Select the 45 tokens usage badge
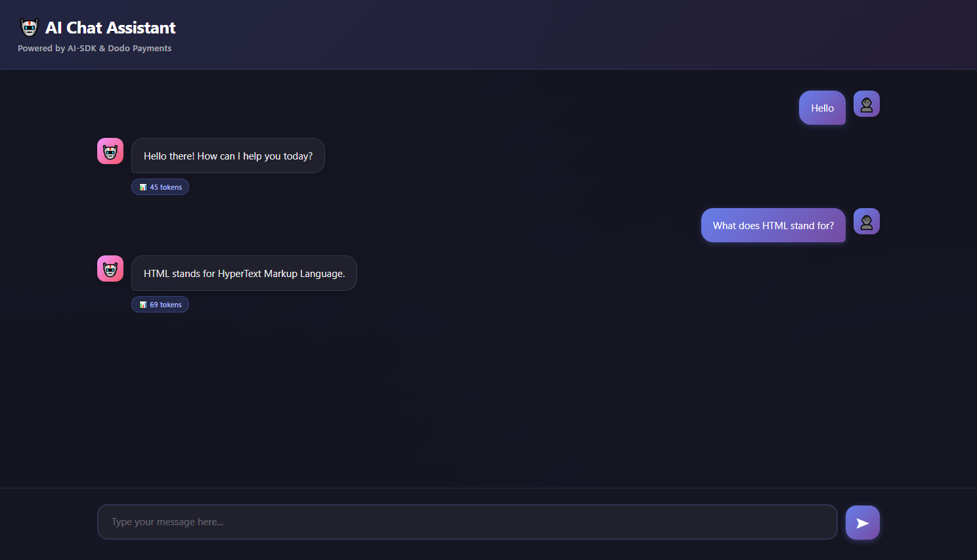This screenshot has width=977, height=560. click(x=160, y=186)
